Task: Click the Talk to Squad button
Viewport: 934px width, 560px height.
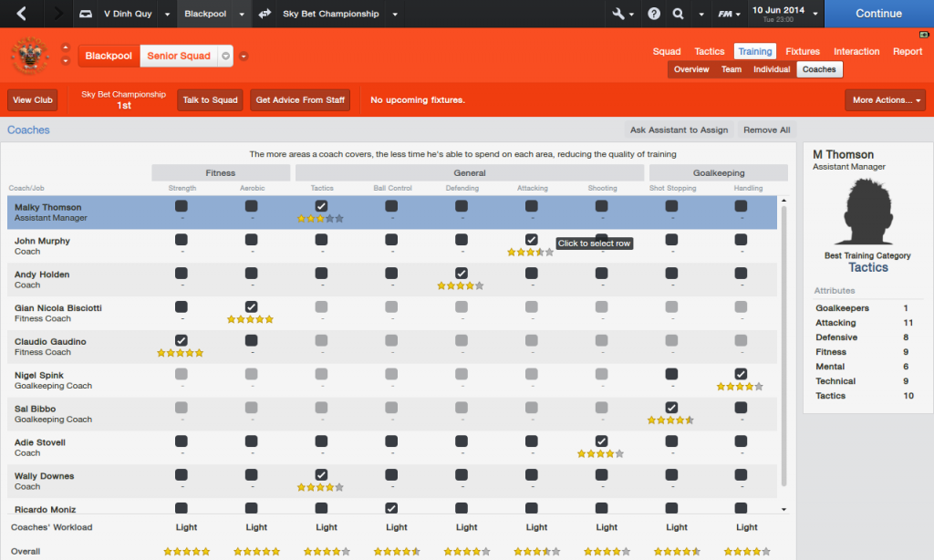Action: tap(210, 100)
